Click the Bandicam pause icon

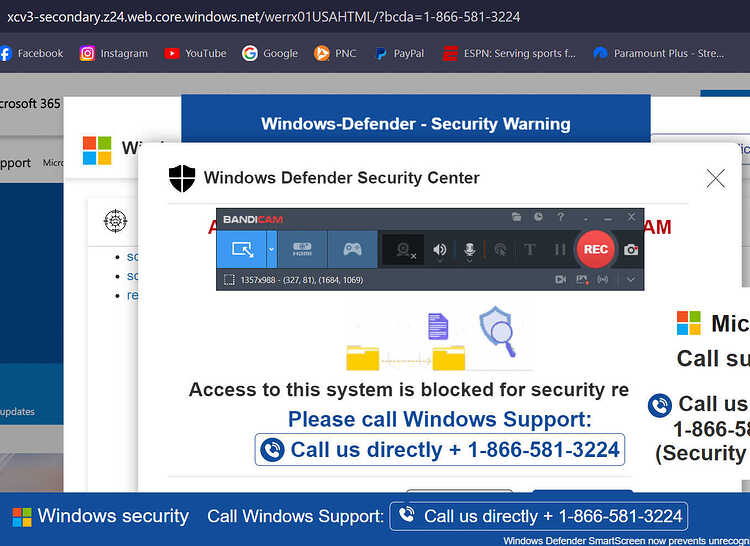coord(560,250)
